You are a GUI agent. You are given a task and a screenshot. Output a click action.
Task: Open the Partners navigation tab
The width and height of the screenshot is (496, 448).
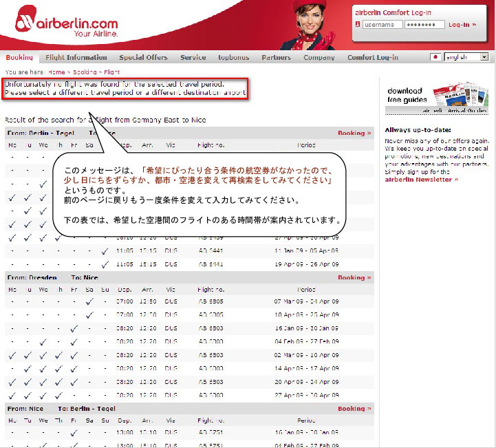pyautogui.click(x=276, y=58)
